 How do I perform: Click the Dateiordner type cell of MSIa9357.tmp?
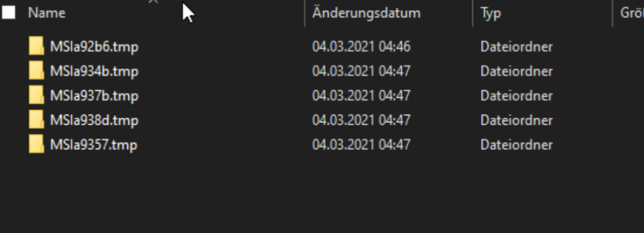point(516,145)
